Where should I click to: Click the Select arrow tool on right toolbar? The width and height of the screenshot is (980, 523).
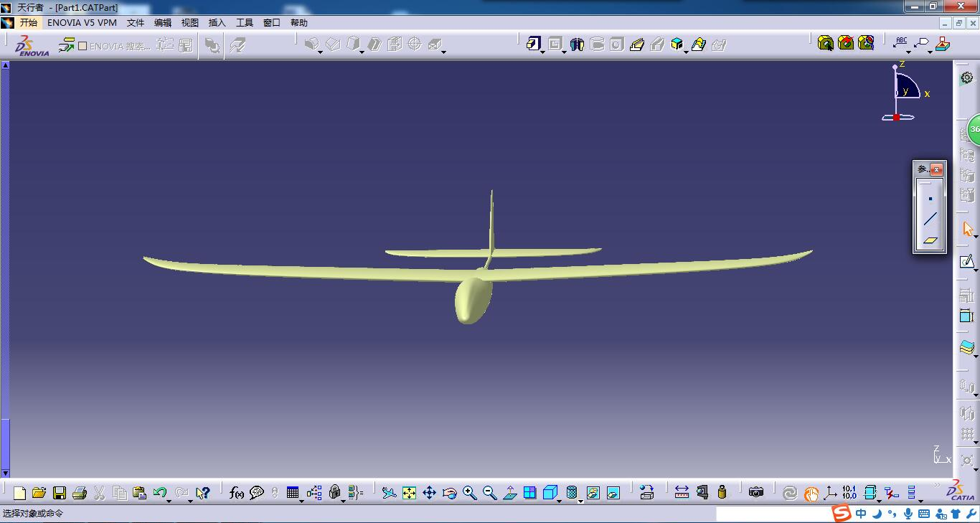[x=967, y=229]
